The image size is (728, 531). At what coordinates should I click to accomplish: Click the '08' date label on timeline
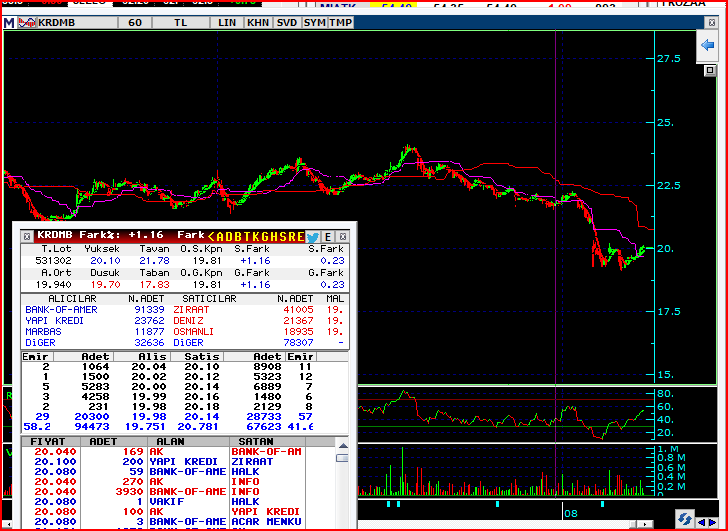coord(571,513)
